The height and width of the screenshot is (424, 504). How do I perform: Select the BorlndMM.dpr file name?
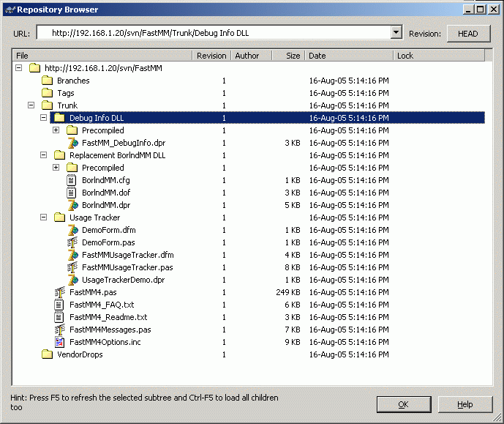(x=106, y=205)
